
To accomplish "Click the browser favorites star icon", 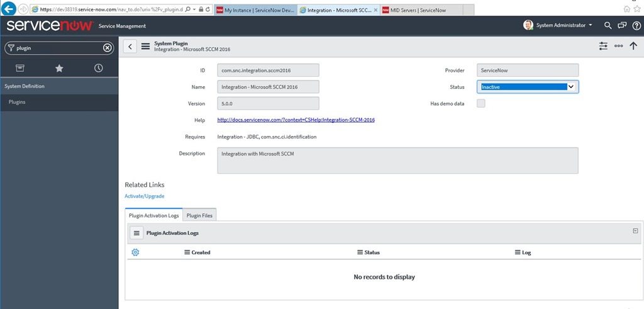I will click(x=637, y=9).
